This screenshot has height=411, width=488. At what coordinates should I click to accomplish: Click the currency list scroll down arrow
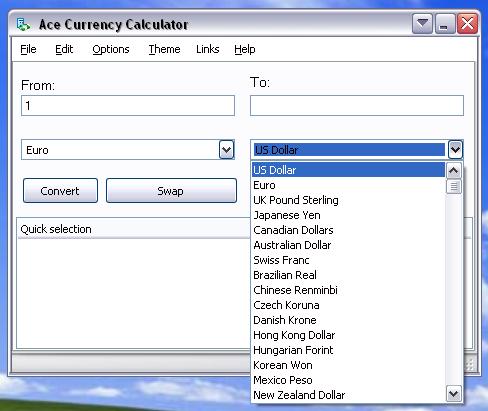[454, 394]
